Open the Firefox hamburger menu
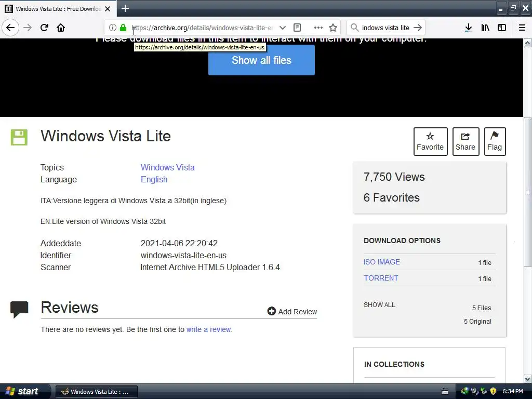 click(522, 28)
